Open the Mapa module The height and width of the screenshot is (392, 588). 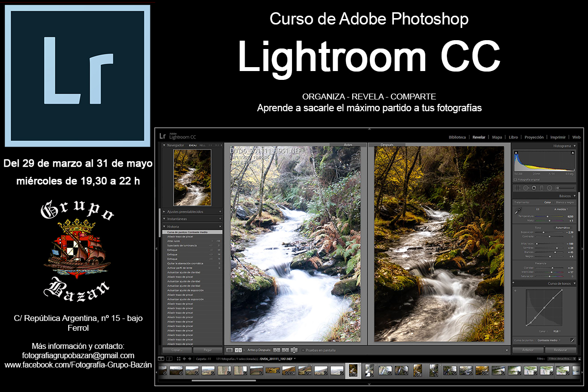coord(497,137)
